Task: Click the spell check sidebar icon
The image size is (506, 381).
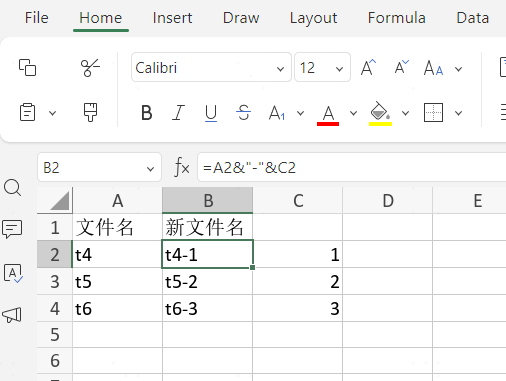Action: pos(13,274)
